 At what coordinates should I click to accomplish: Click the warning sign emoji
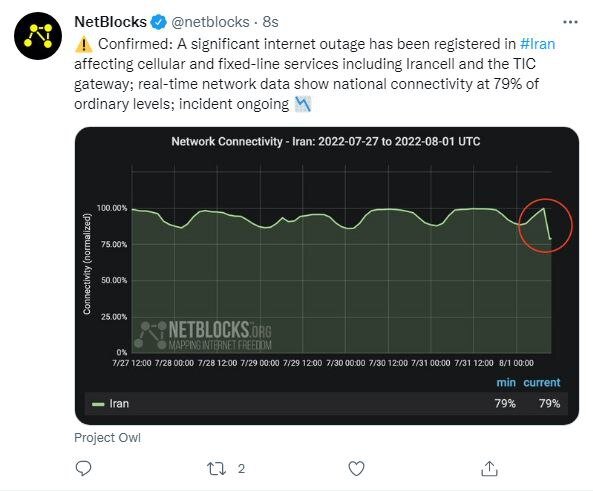(84, 44)
